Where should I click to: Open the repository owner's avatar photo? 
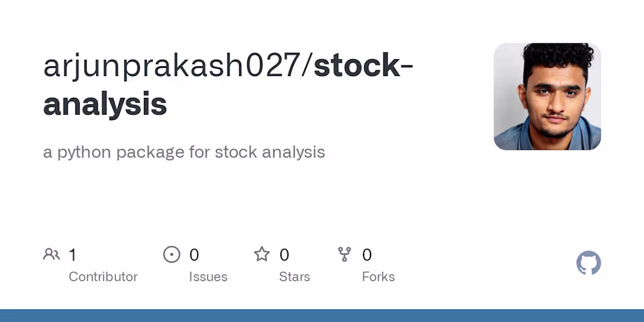coord(547,97)
